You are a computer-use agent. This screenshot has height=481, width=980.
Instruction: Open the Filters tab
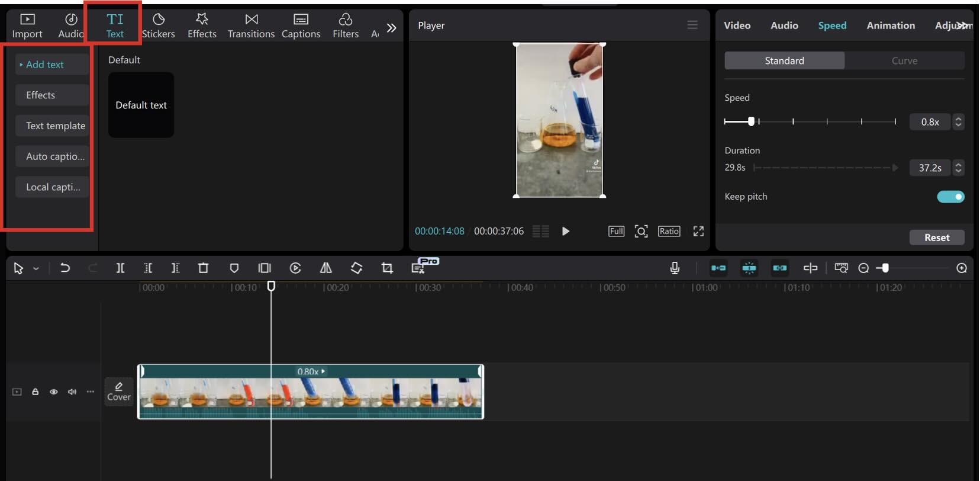point(346,27)
